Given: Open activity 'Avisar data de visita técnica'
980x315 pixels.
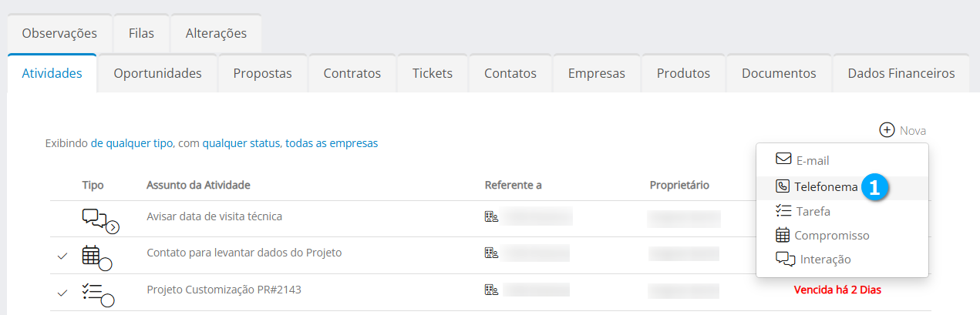Looking at the screenshot, I should (214, 216).
